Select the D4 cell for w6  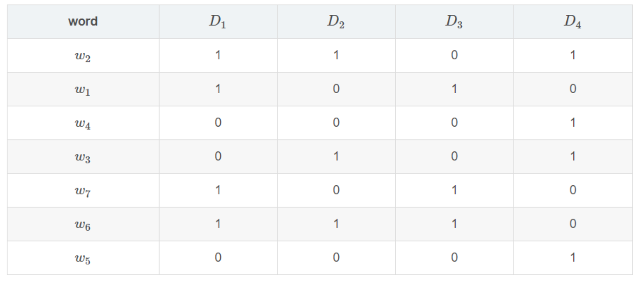(573, 224)
